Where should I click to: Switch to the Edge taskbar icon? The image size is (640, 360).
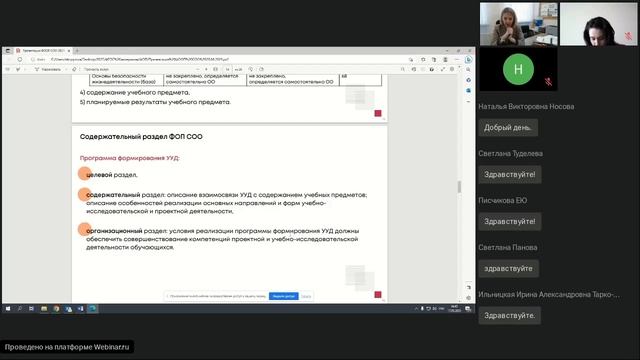tap(93, 309)
